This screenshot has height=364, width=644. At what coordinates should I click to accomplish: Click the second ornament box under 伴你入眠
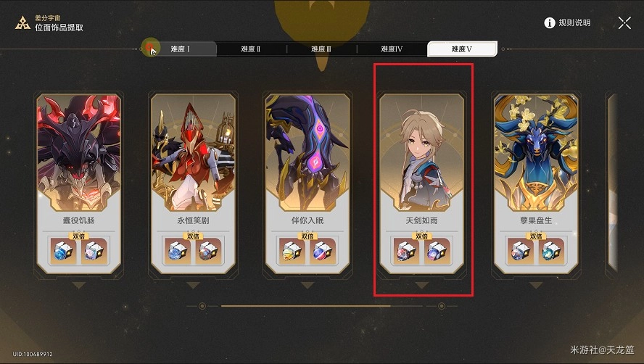click(x=323, y=251)
